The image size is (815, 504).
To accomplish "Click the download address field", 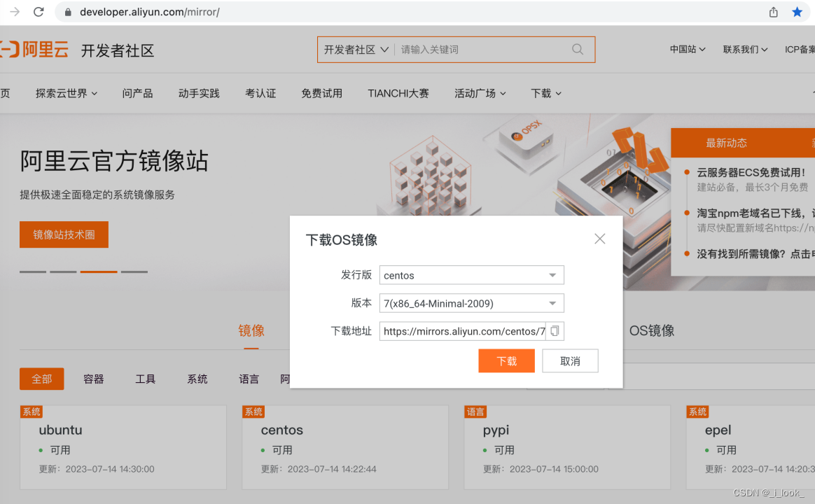I will [463, 331].
